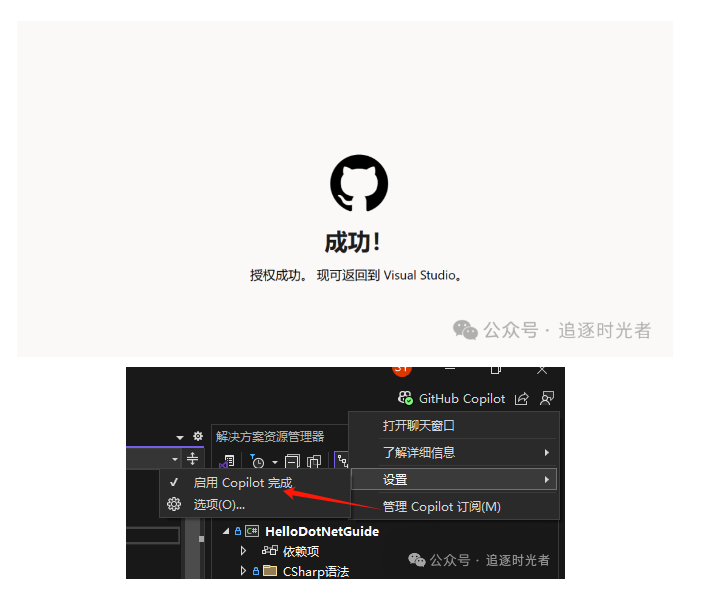703x598 pixels.
Task: Open the 了解详细信息 submenu
Action: (454, 452)
